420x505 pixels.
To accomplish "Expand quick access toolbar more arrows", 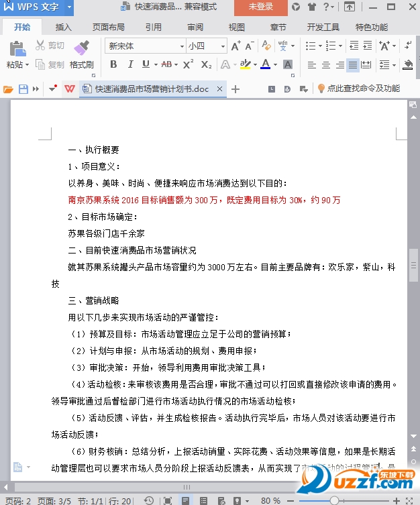I will click(36, 89).
